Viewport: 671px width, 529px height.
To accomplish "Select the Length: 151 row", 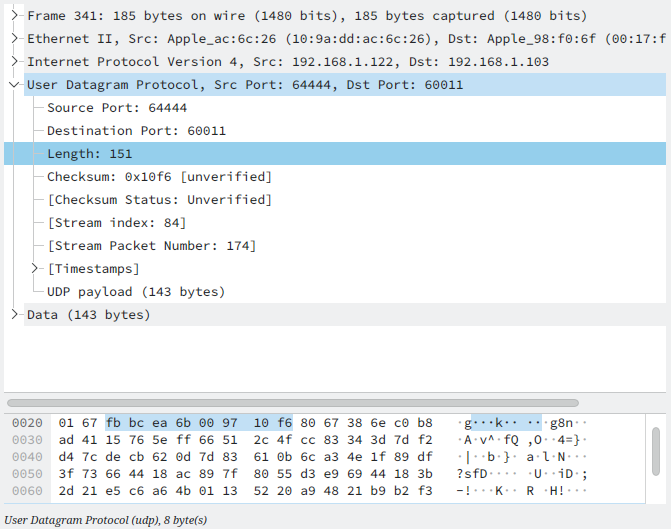I will tap(90, 154).
